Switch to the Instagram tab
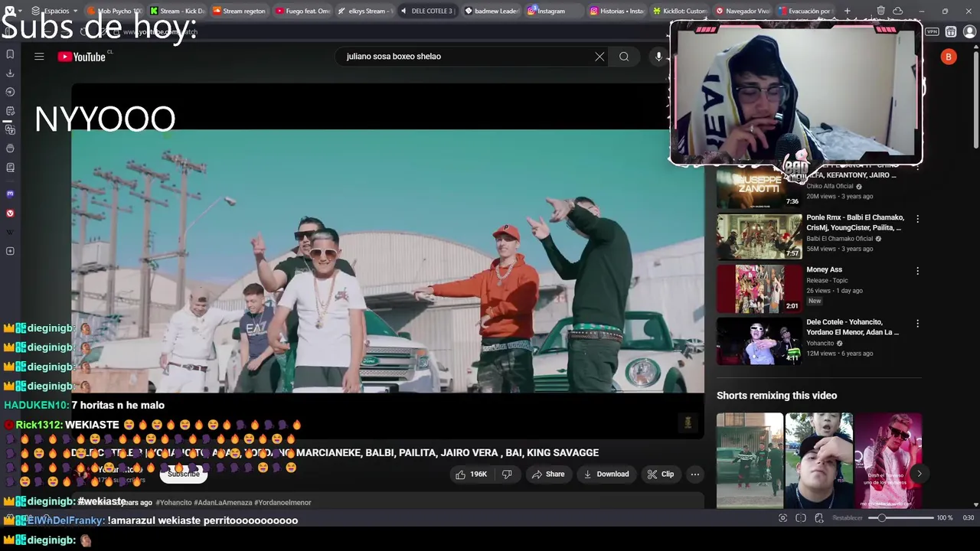980x551 pixels. [554, 11]
